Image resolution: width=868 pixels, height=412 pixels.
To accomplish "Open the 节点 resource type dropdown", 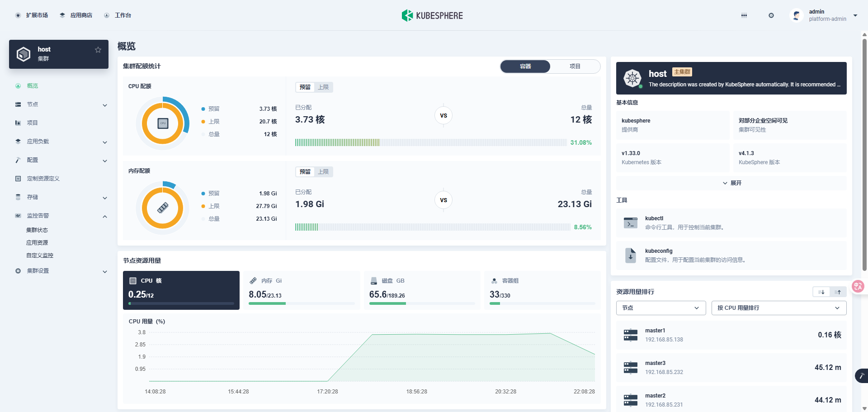I will pyautogui.click(x=661, y=308).
